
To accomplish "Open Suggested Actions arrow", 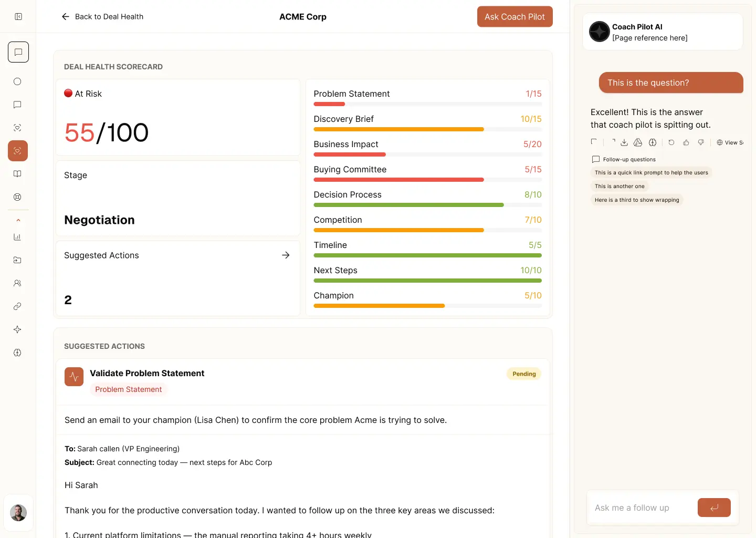I will (x=286, y=255).
